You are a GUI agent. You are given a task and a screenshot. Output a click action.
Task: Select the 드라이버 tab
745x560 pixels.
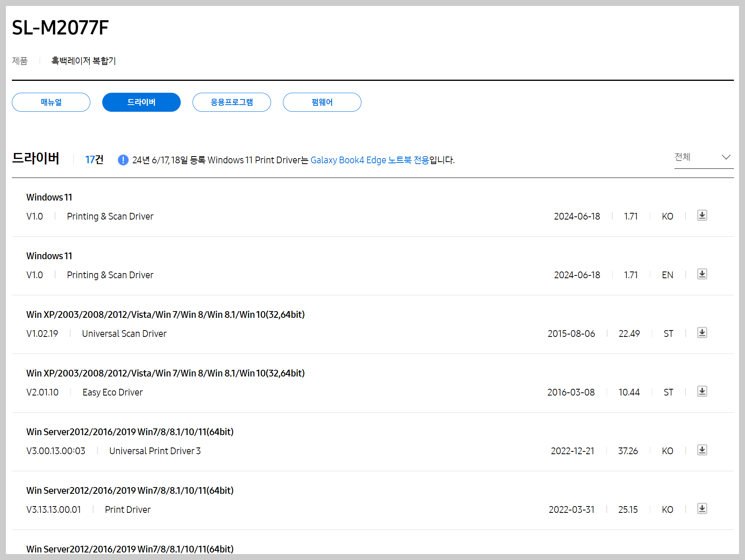[x=141, y=102]
